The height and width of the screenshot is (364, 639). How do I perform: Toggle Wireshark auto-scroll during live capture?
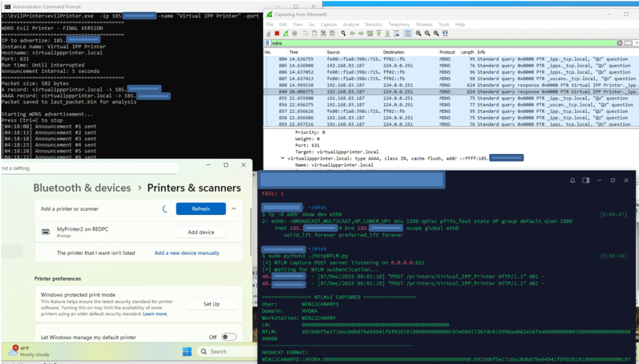[398, 33]
